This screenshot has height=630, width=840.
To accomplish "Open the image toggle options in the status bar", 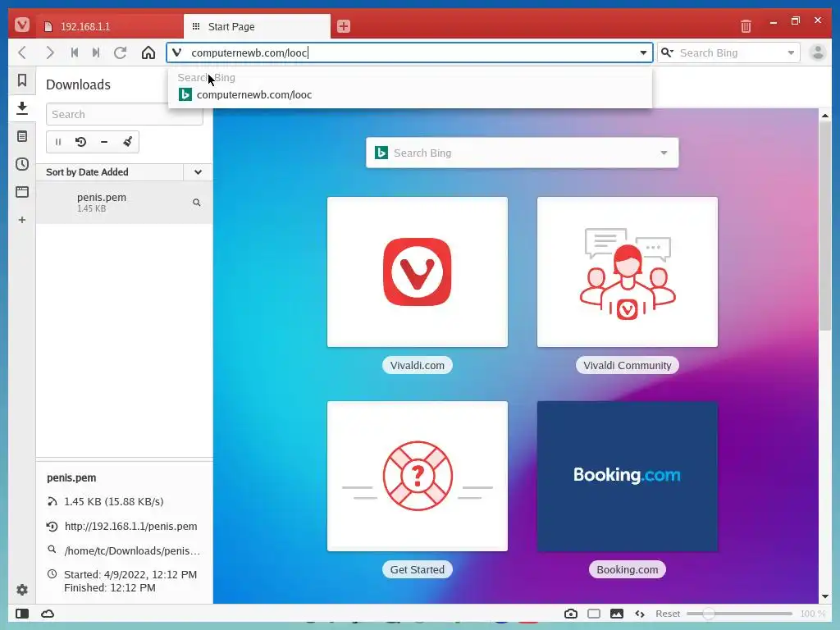I will point(617,614).
